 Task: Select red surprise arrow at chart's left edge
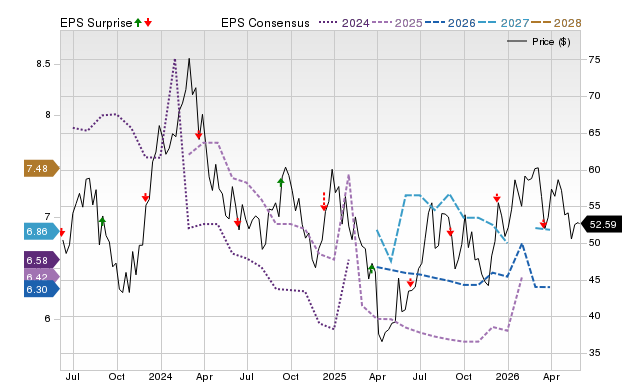coord(62,232)
